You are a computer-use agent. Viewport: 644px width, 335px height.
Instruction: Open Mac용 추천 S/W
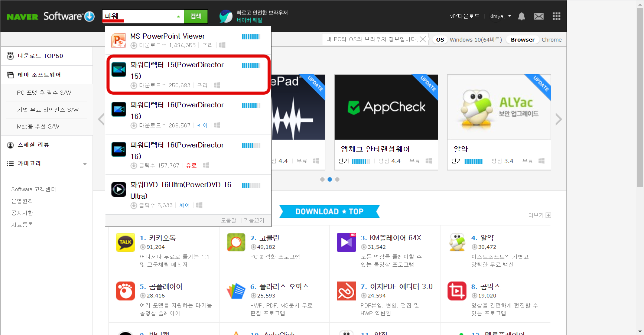coord(38,126)
